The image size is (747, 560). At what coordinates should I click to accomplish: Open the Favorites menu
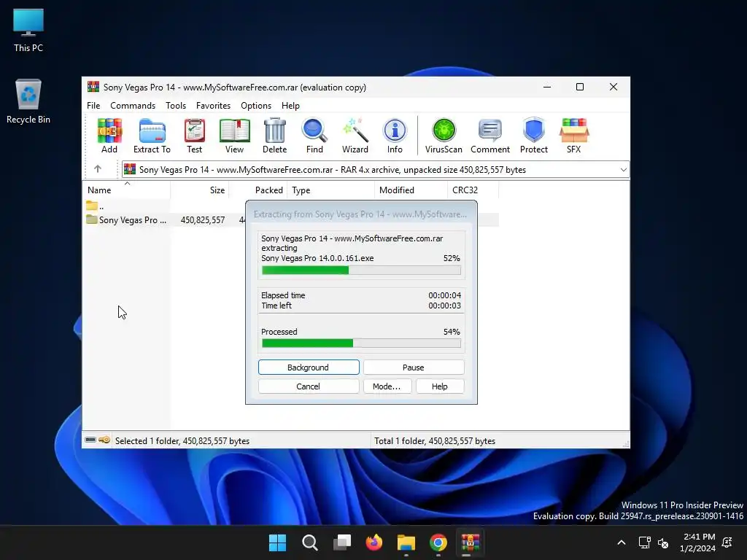[x=214, y=106]
